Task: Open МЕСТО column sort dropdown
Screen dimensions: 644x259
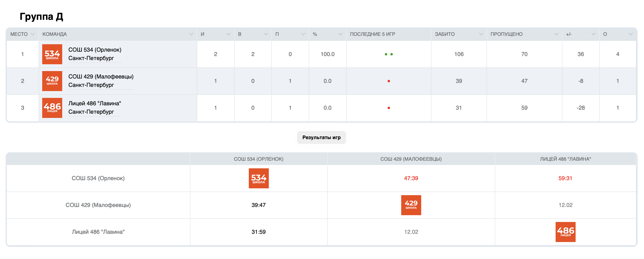Action: 32,34
